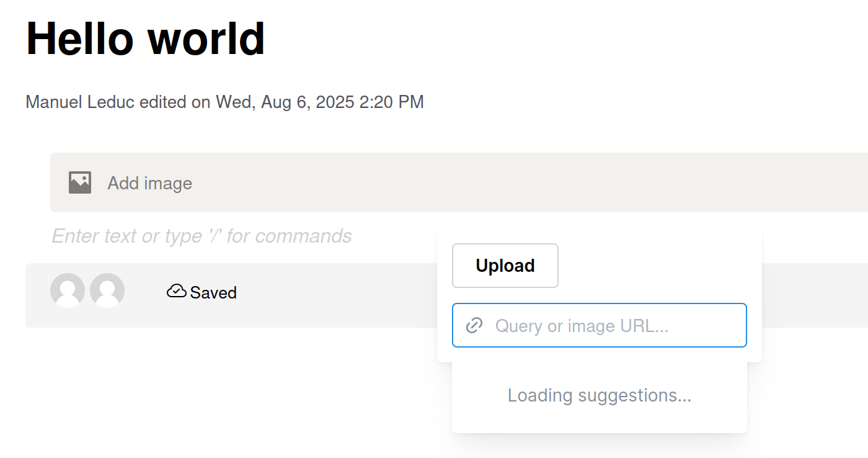The width and height of the screenshot is (868, 458).
Task: Click the picture icon in the image block
Action: pyautogui.click(x=80, y=182)
